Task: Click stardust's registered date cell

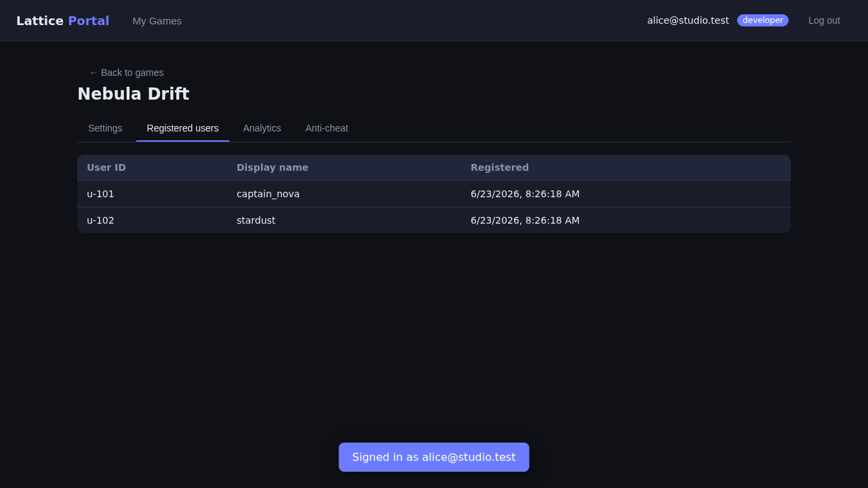Action: tap(626, 220)
